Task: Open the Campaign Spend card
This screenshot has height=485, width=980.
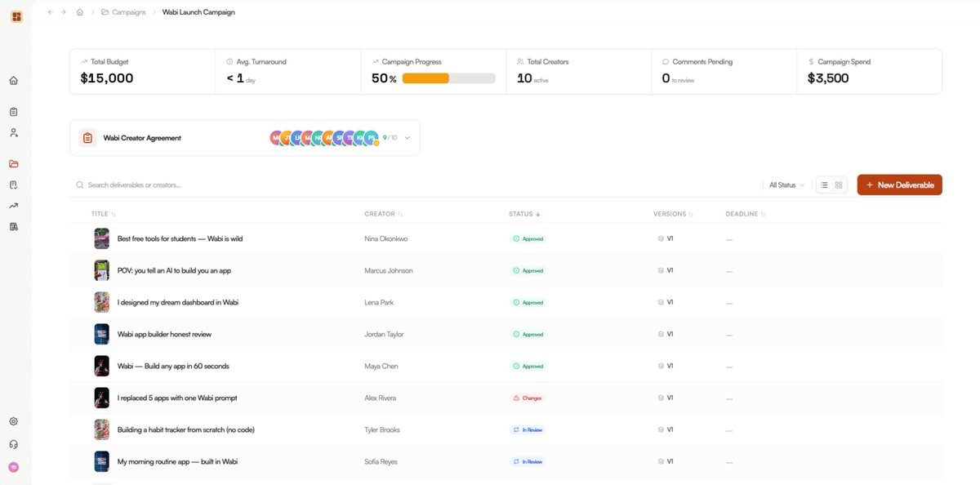Action: (870, 72)
